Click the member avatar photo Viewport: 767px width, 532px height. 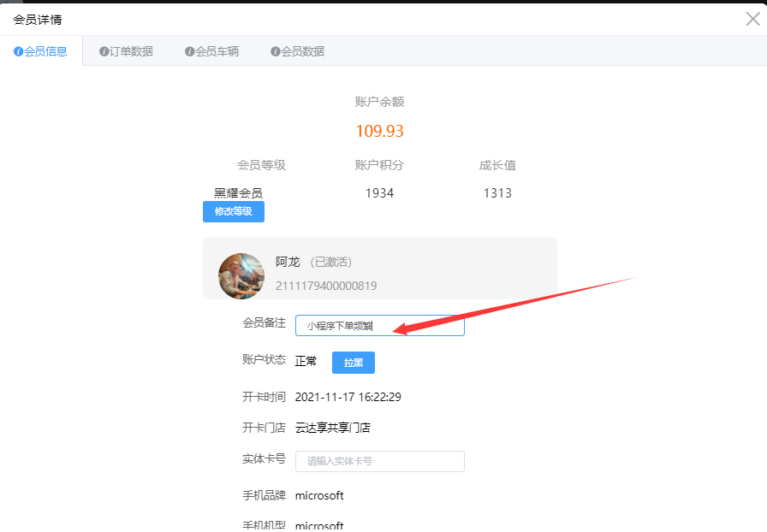241,275
